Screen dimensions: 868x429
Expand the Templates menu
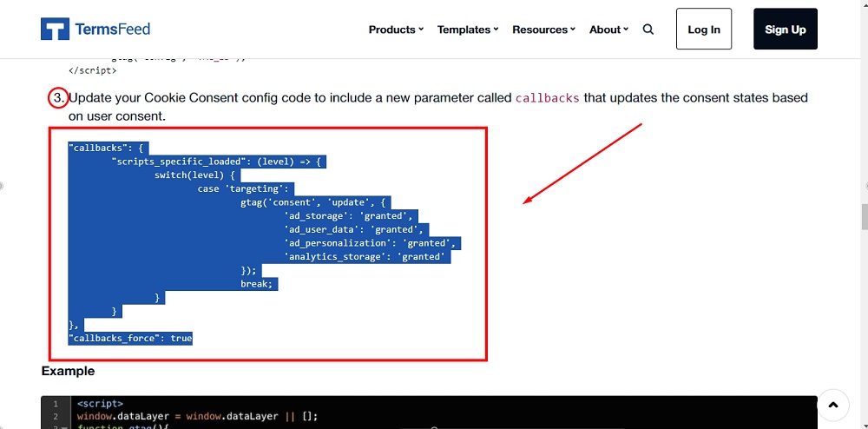pos(468,30)
